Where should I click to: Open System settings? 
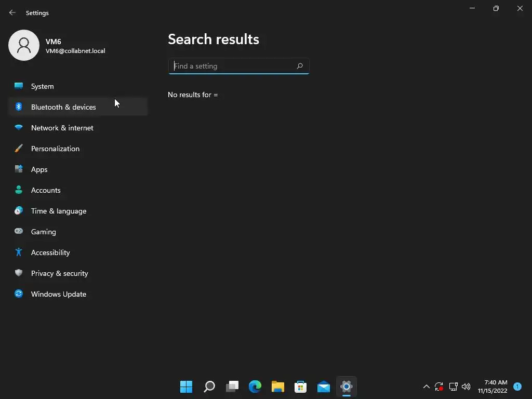pos(78,86)
